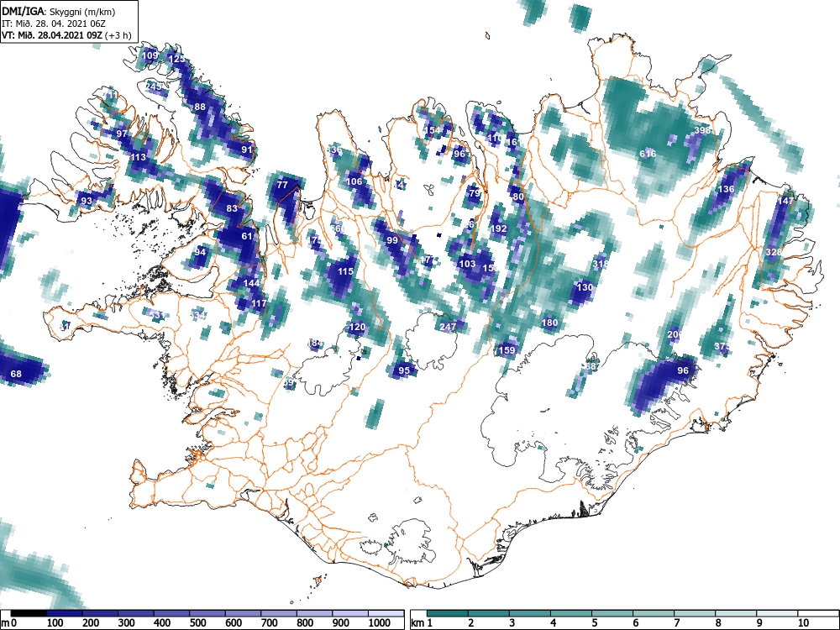This screenshot has width=840, height=630.
Task: Click the visibility value '247' on the map
Action: 448,327
